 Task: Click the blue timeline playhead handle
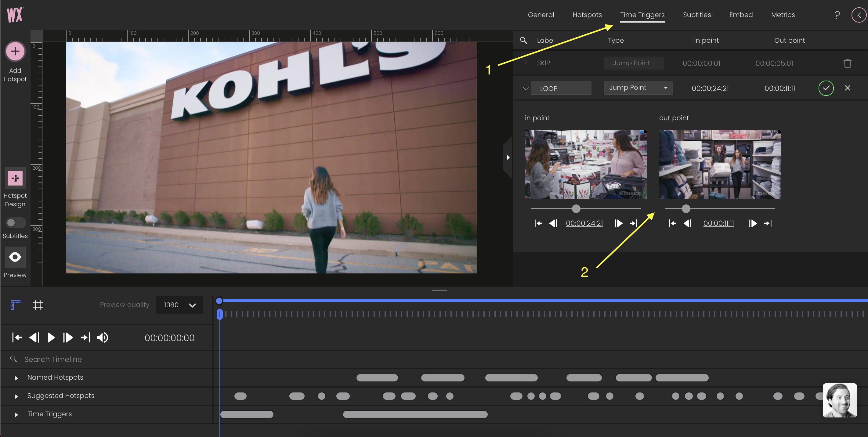(x=219, y=314)
